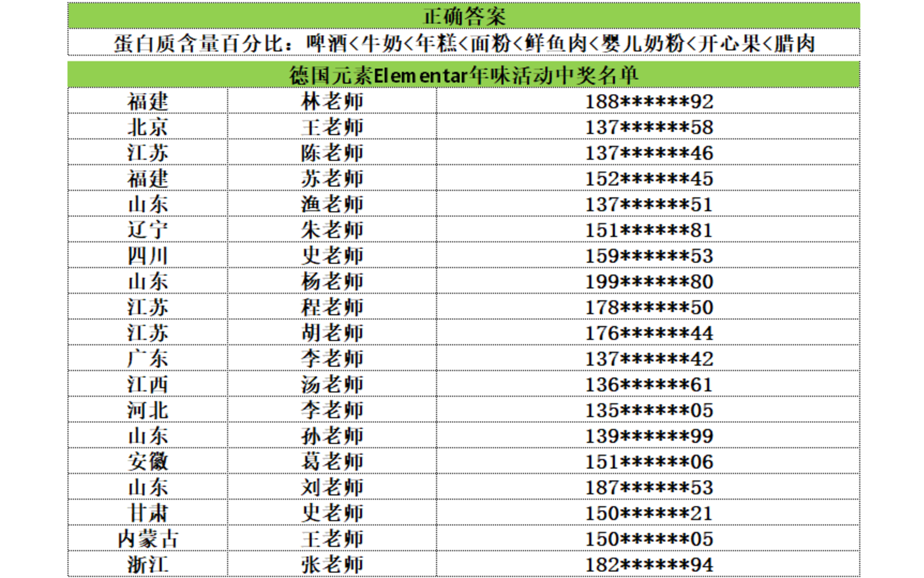Click the 德国元素Elementar年味活动中奖名单 title
924x578 pixels.
pos(464,75)
